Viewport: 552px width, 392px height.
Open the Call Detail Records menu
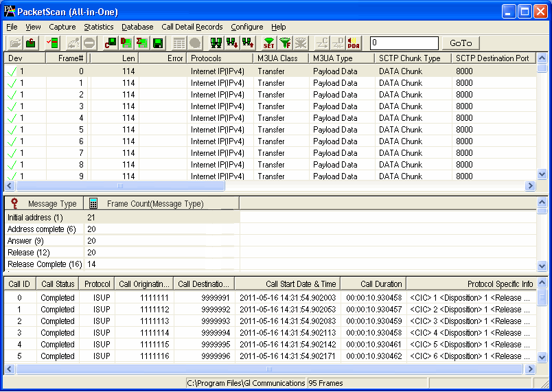click(192, 27)
